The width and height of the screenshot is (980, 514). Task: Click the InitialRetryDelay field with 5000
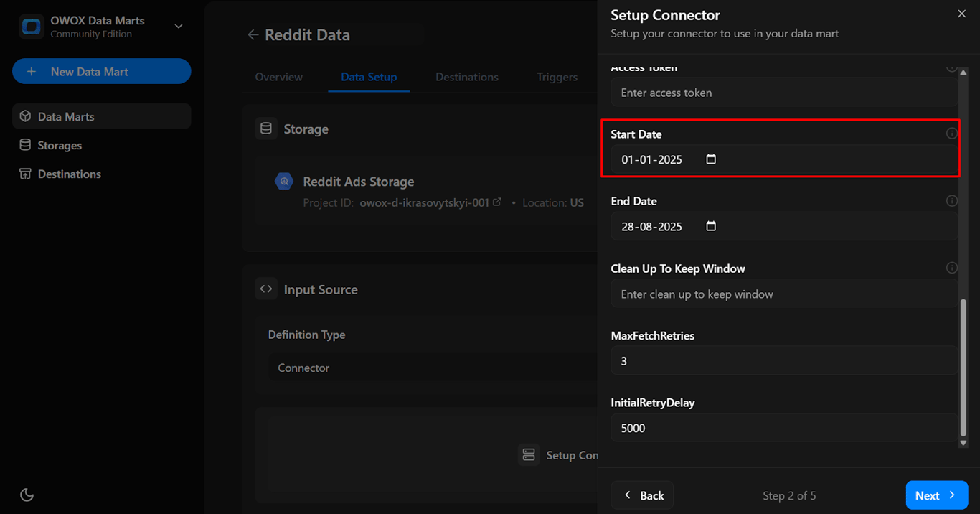(x=784, y=428)
